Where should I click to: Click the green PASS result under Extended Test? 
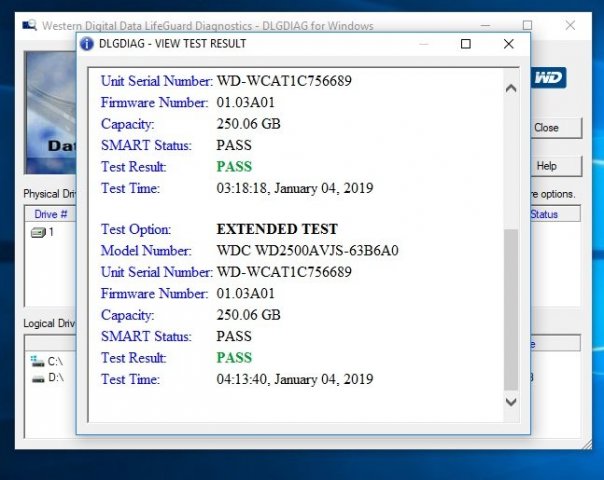coord(234,357)
